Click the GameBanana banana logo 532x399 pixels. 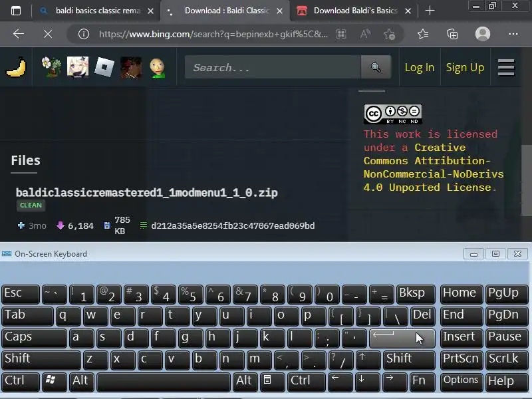[16, 67]
